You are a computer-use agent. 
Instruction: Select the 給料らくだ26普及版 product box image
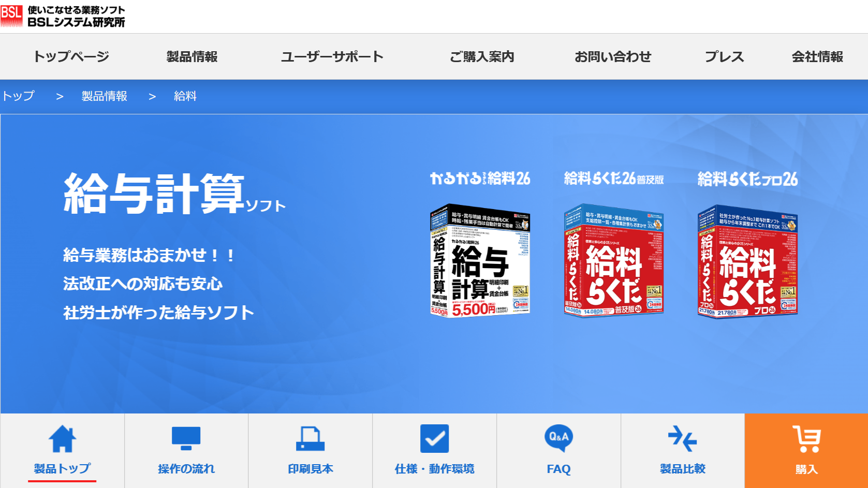613,260
